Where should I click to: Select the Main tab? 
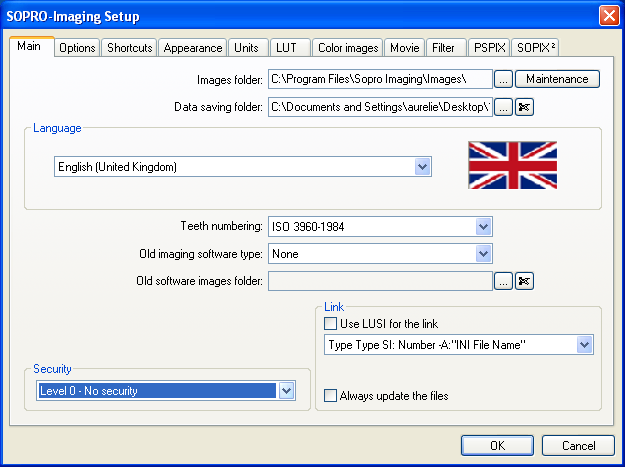point(29,46)
